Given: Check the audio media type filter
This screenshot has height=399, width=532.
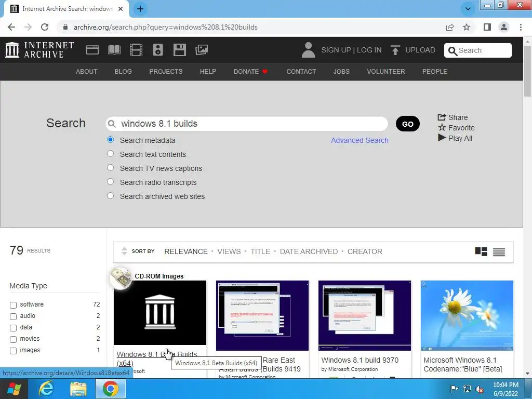Looking at the screenshot, I should [13, 316].
